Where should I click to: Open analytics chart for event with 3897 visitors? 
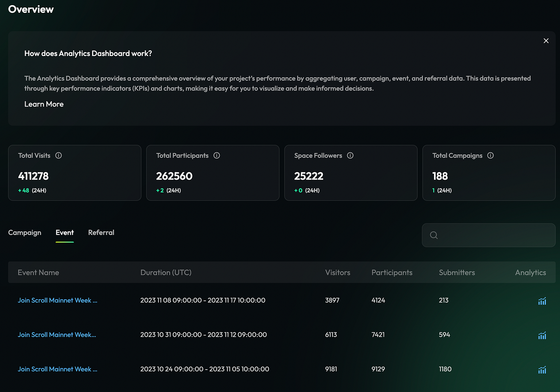[542, 301]
